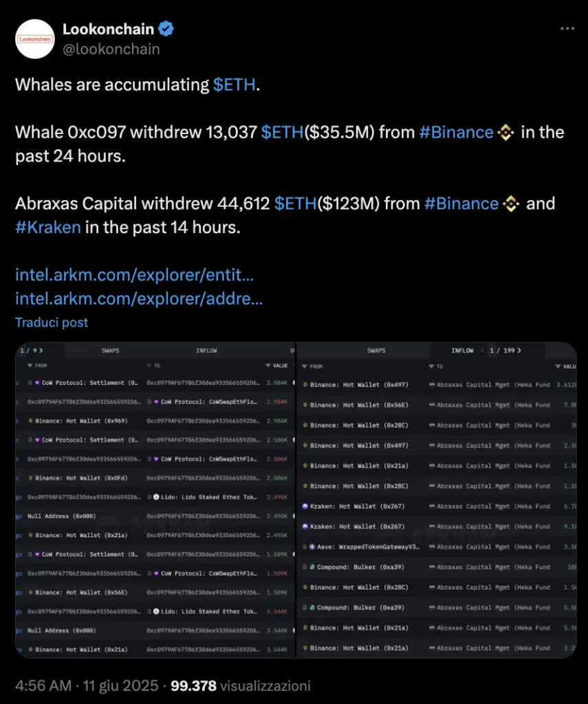Go to next page of the 1 / 9 pager
The width and height of the screenshot is (588, 704).
point(40,351)
